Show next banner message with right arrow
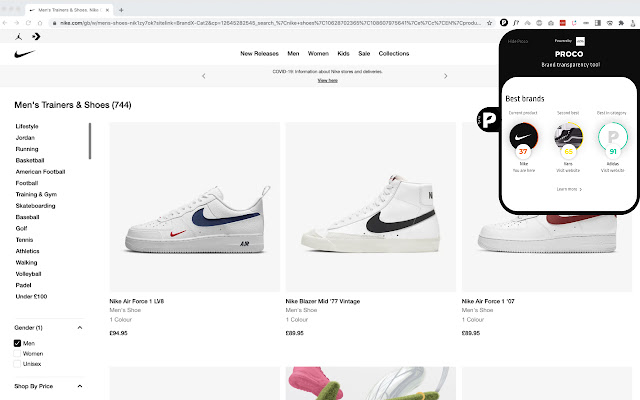This screenshot has width=640, height=400. [445, 76]
